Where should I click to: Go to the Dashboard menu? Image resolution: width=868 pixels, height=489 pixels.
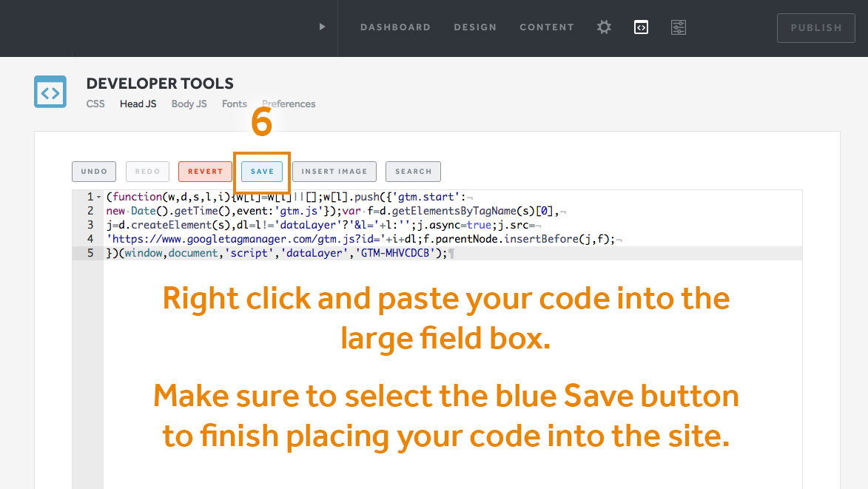pos(395,27)
